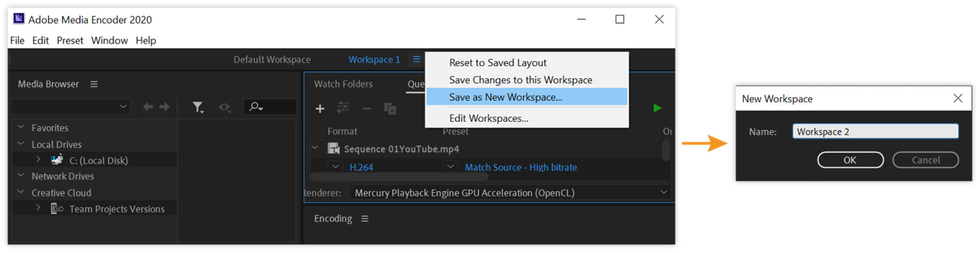The height and width of the screenshot is (253, 980).
Task: Open the Media Browser panel menu icon
Action: (x=94, y=84)
